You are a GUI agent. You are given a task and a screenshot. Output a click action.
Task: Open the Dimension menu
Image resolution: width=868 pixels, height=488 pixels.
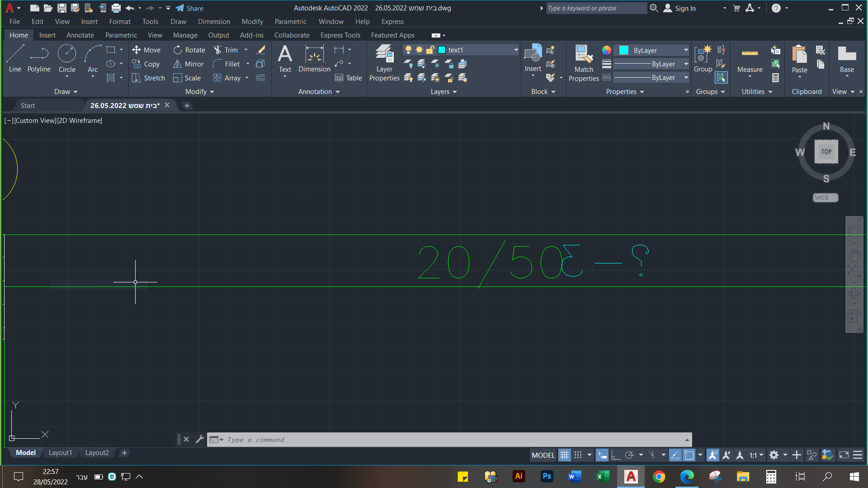tap(214, 22)
